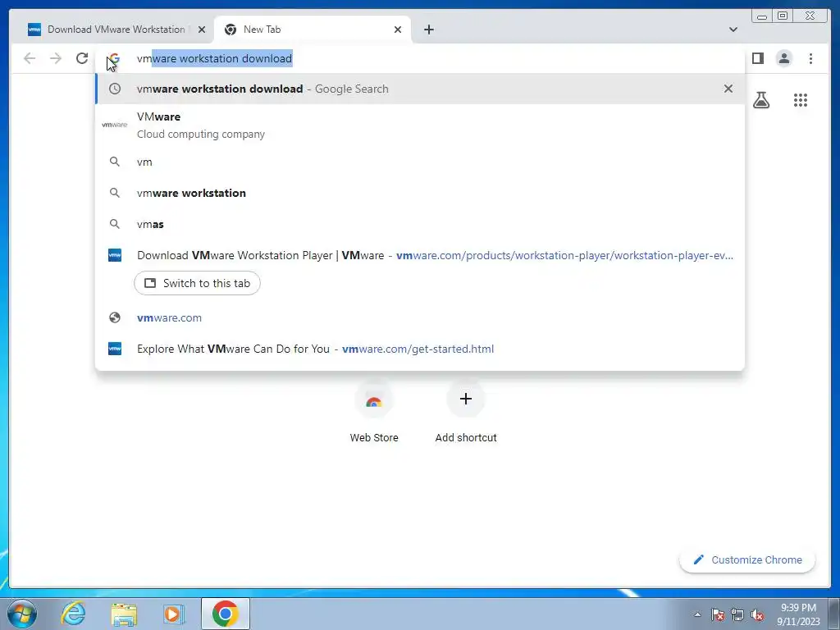Select the New Tab tab

click(x=313, y=30)
